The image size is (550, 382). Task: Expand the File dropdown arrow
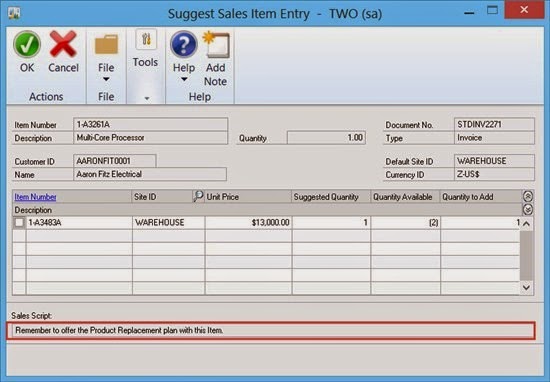click(106, 80)
